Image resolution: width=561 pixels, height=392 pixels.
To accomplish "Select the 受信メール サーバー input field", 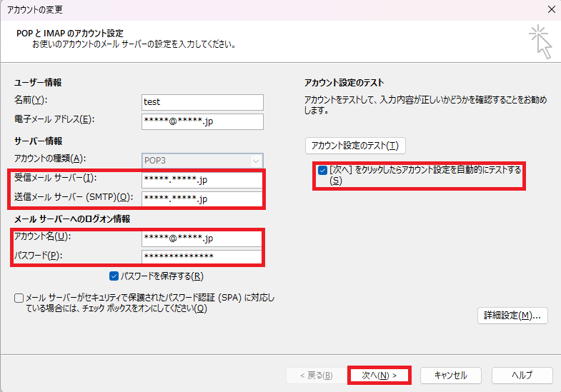I will point(202,179).
